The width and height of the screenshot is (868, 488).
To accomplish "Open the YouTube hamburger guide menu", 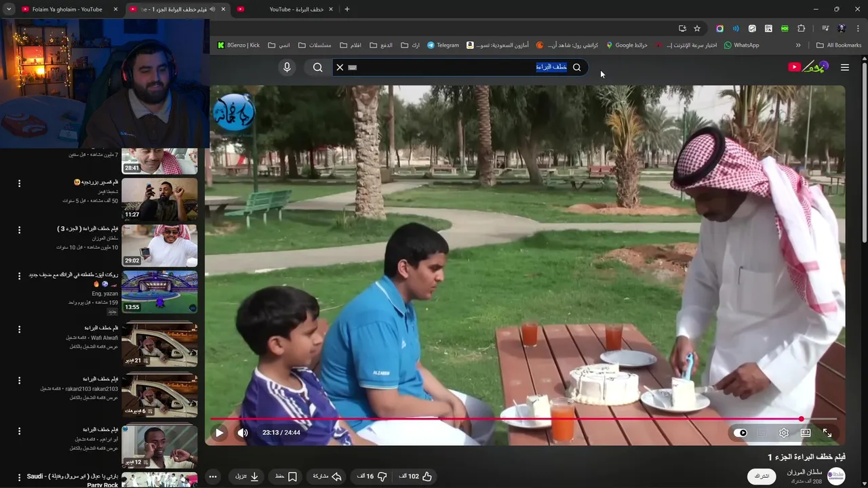I will coord(845,67).
